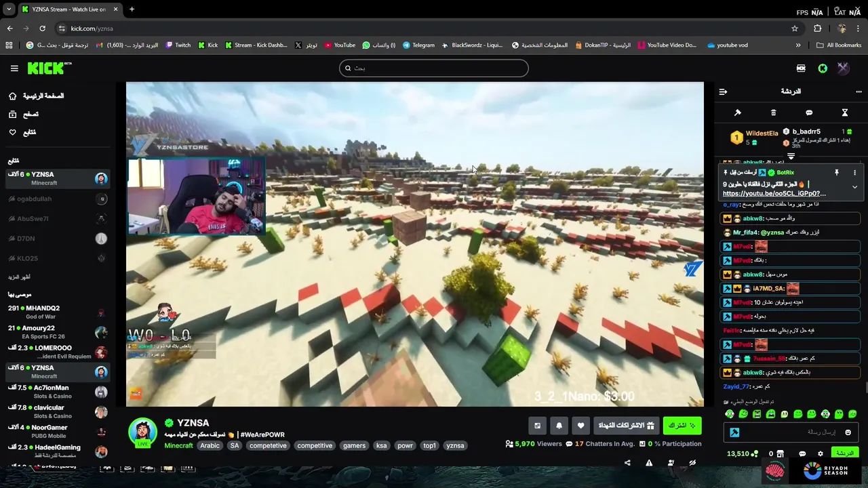This screenshot has height=488, width=868.
Task: Open ogabdullah channel in following list
Action: coord(58,199)
